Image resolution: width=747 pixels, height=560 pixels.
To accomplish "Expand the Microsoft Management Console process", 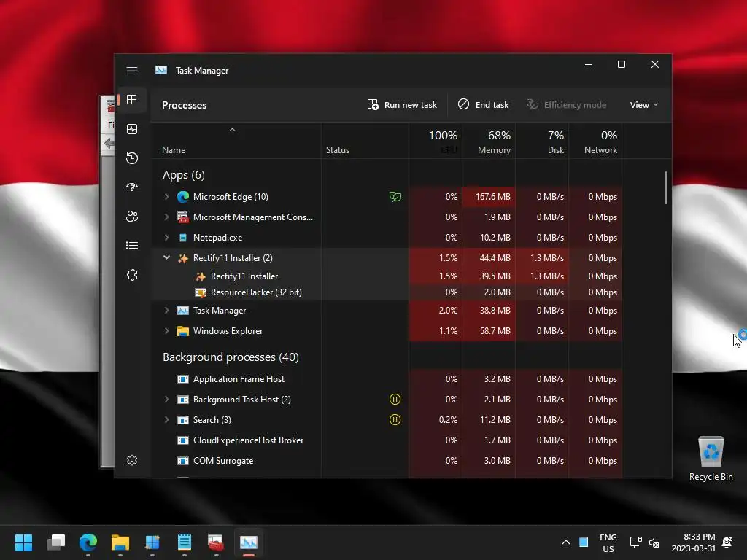I will pyautogui.click(x=166, y=217).
